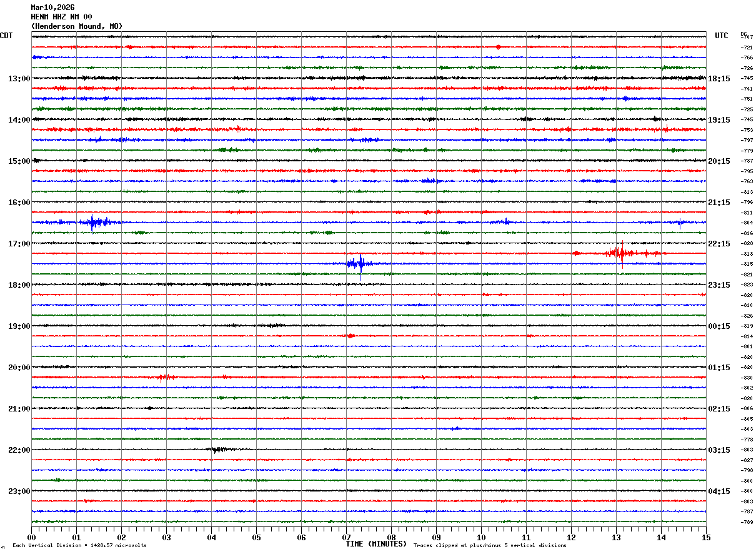Click the 22:15 UTC row label

719,244
